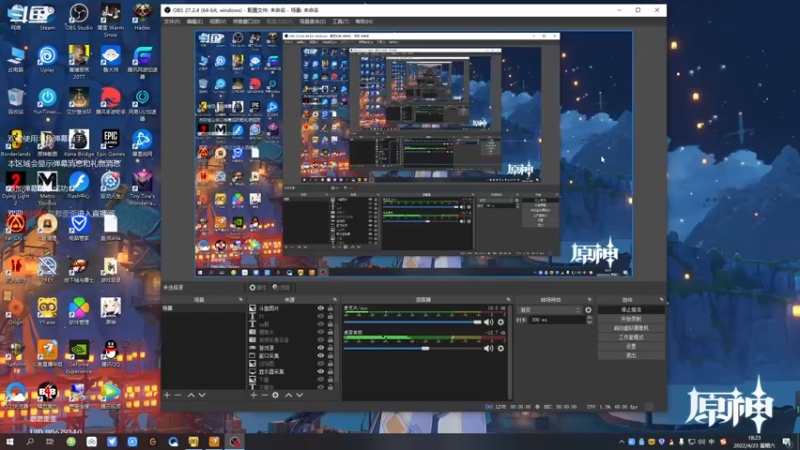Open the 渐变 transition type dropdown
This screenshot has height=450, width=800.
pyautogui.click(x=549, y=310)
